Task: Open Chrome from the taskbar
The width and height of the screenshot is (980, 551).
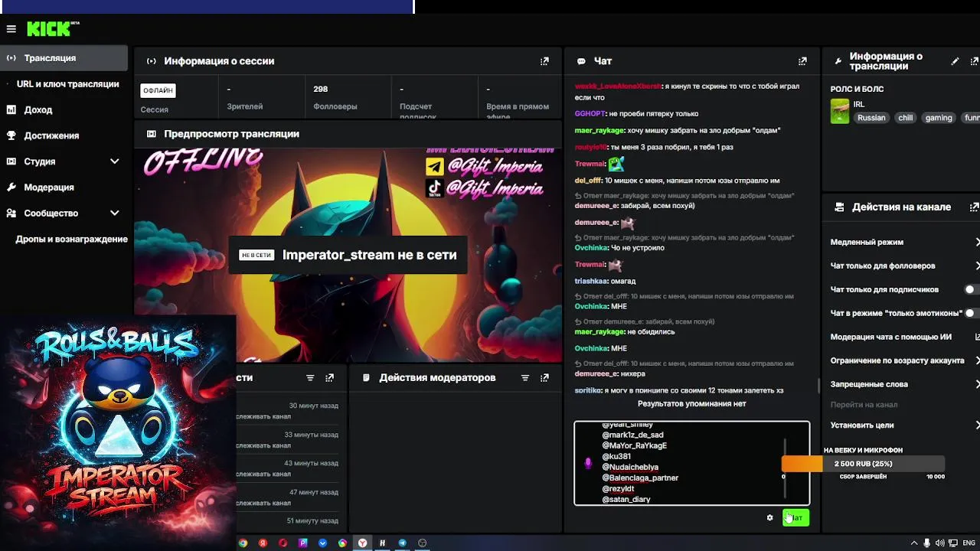Action: 243,543
